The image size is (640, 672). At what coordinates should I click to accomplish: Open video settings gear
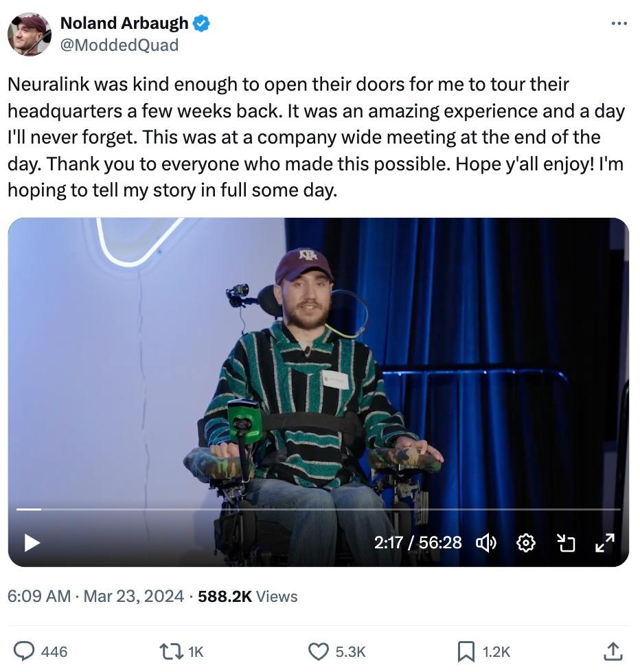(x=525, y=543)
